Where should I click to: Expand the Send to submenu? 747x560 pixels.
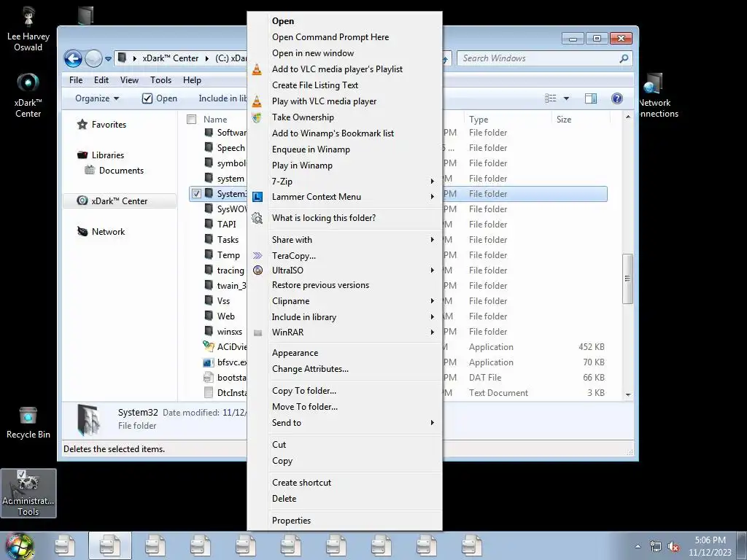pyautogui.click(x=354, y=423)
